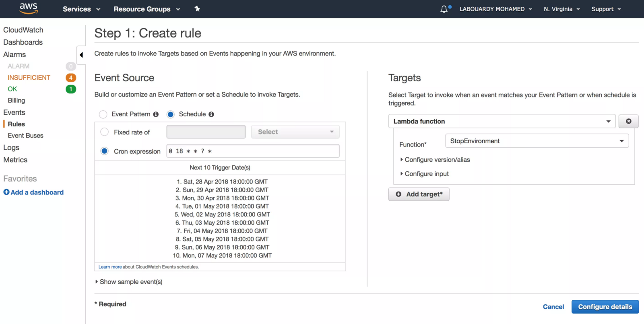Image resolution: width=644 pixels, height=324 pixels.
Task: Choose the Fixed rate of radio option
Action: (105, 132)
